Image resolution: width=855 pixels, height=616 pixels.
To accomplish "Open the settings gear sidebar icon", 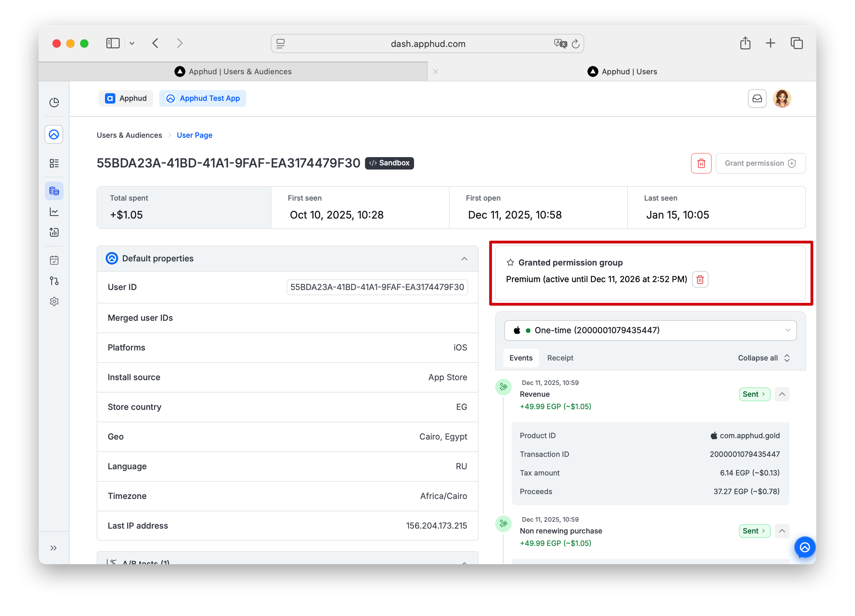I will pyautogui.click(x=54, y=301).
